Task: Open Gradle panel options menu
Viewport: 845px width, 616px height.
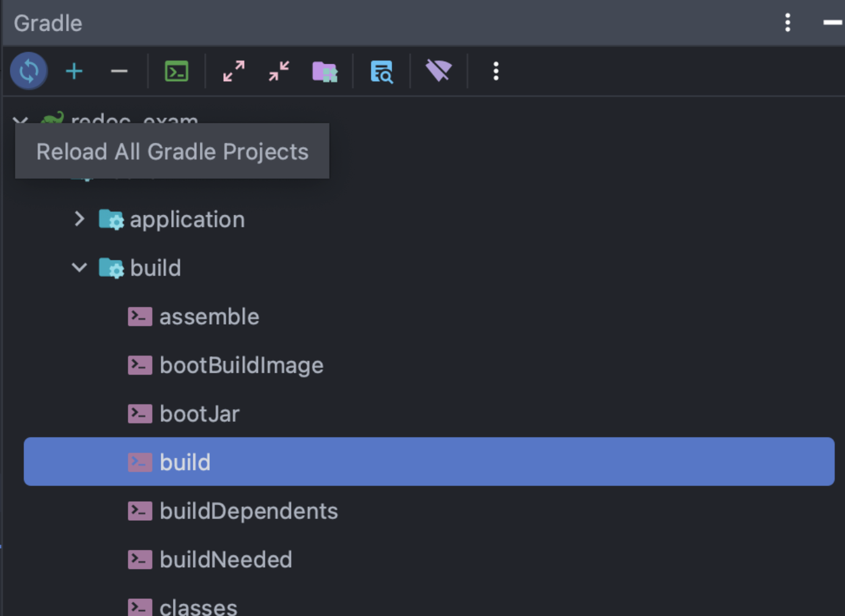Action: 788,23
